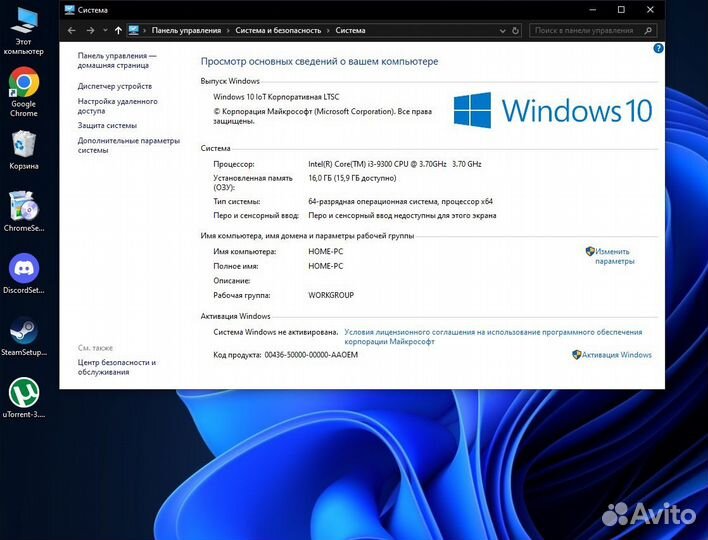708x540 pixels.
Task: Click the back arrow in the navigation bar
Action: [71, 30]
